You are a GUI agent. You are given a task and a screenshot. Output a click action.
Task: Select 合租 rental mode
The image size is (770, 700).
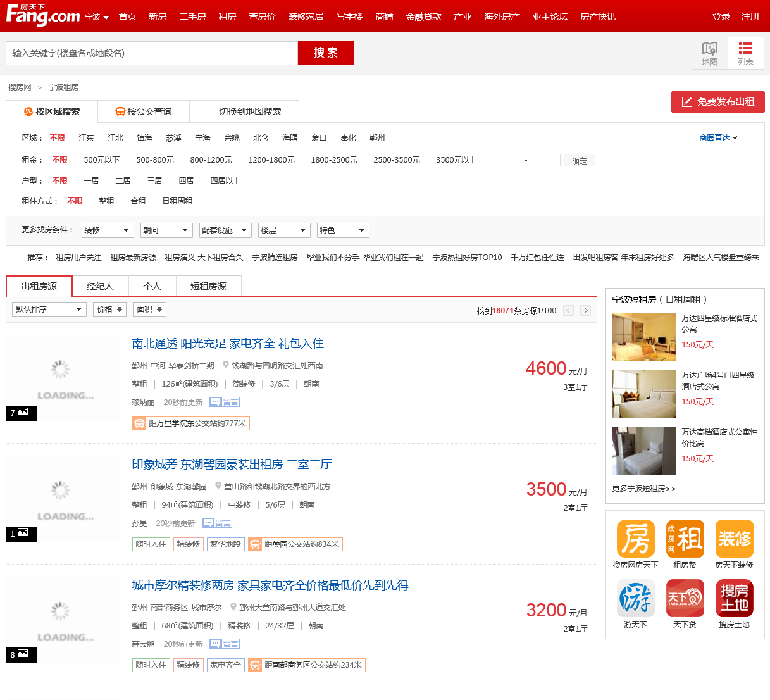(x=138, y=201)
